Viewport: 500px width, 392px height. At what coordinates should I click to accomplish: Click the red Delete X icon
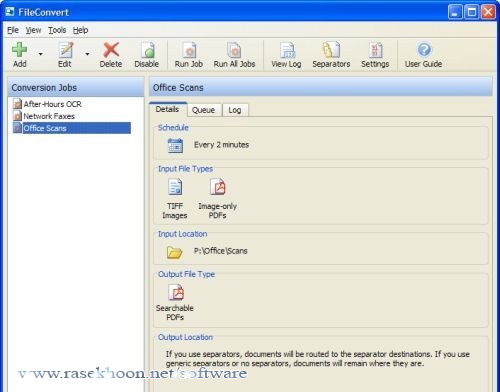(x=111, y=50)
